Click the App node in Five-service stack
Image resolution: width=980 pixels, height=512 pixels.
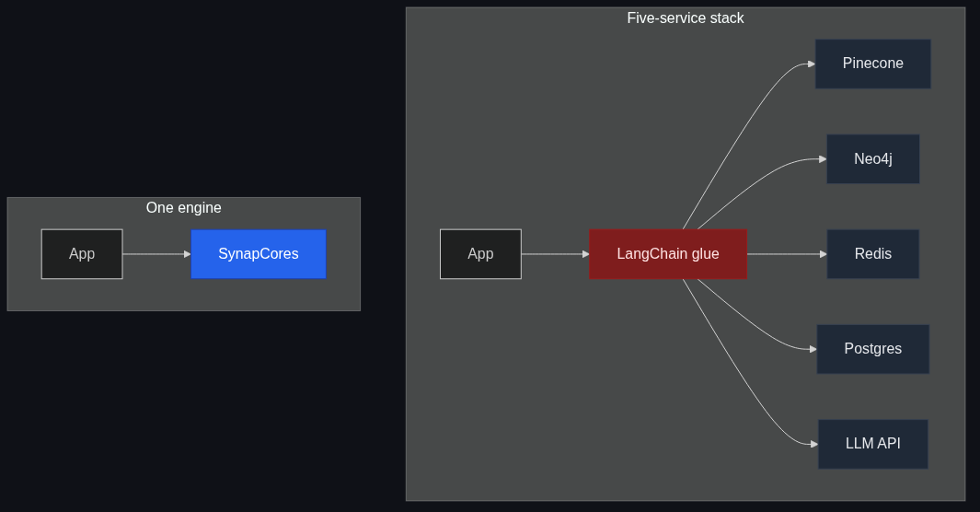480,254
